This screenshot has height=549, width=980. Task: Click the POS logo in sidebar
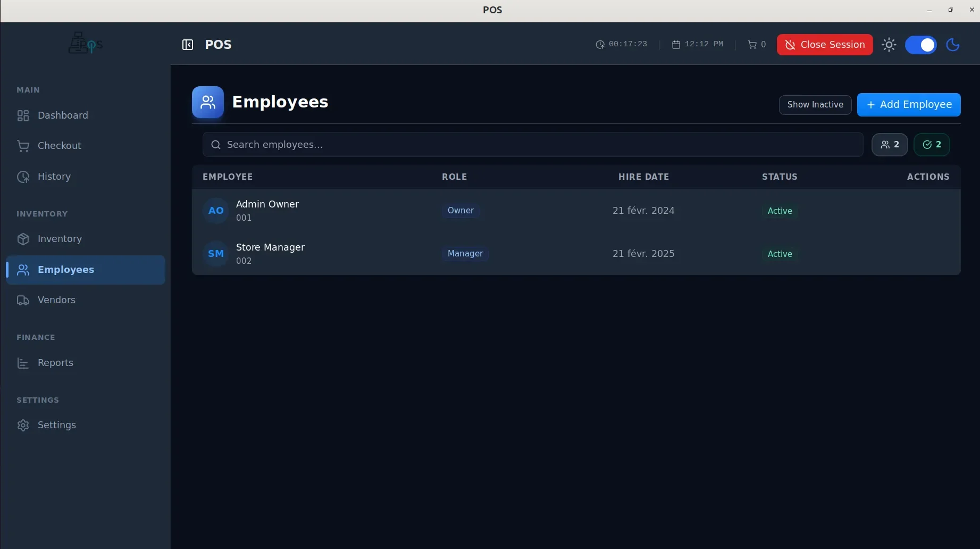coord(85,44)
